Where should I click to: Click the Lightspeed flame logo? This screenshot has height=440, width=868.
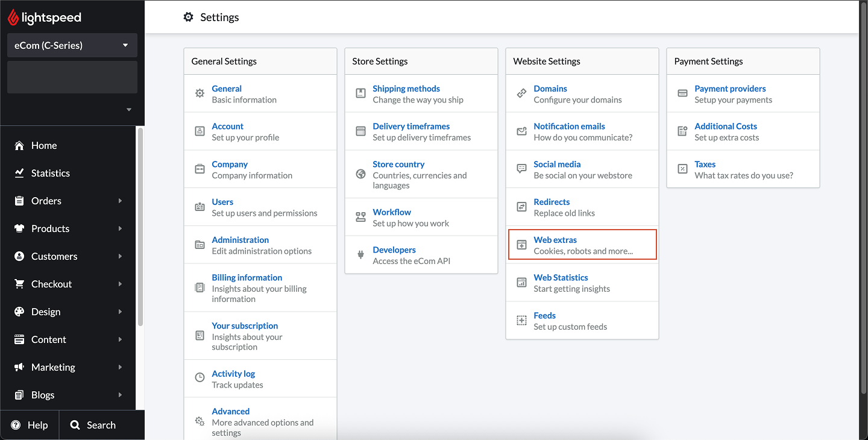13,18
